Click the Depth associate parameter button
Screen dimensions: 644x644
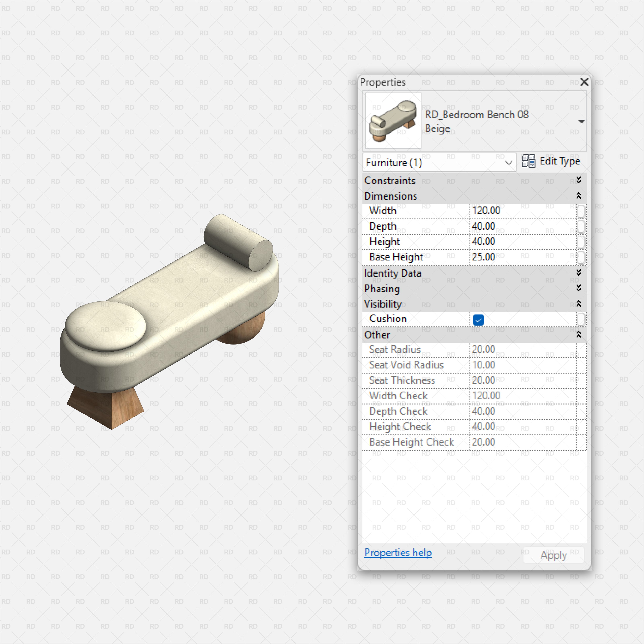coord(581,226)
